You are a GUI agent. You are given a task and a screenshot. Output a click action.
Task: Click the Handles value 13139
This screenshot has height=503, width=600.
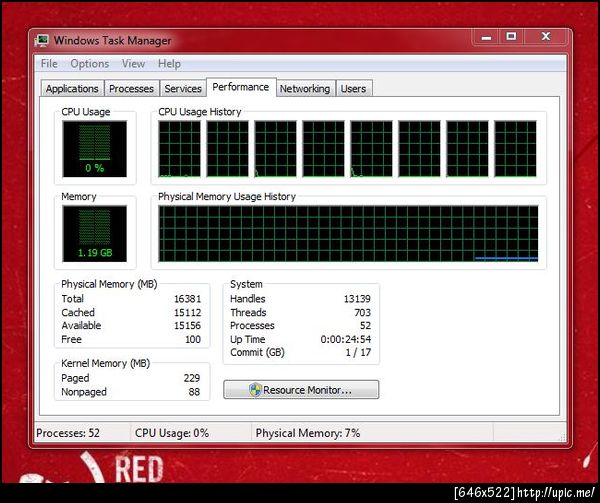point(357,299)
